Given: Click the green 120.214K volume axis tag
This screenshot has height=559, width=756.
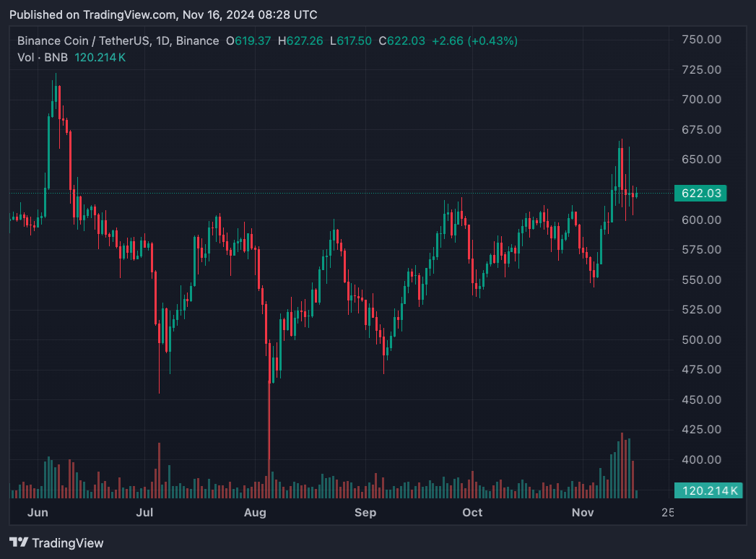Looking at the screenshot, I should point(708,490).
